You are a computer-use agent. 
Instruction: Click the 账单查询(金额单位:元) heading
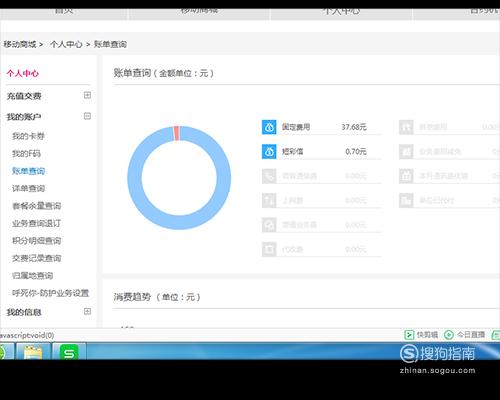[x=163, y=73]
